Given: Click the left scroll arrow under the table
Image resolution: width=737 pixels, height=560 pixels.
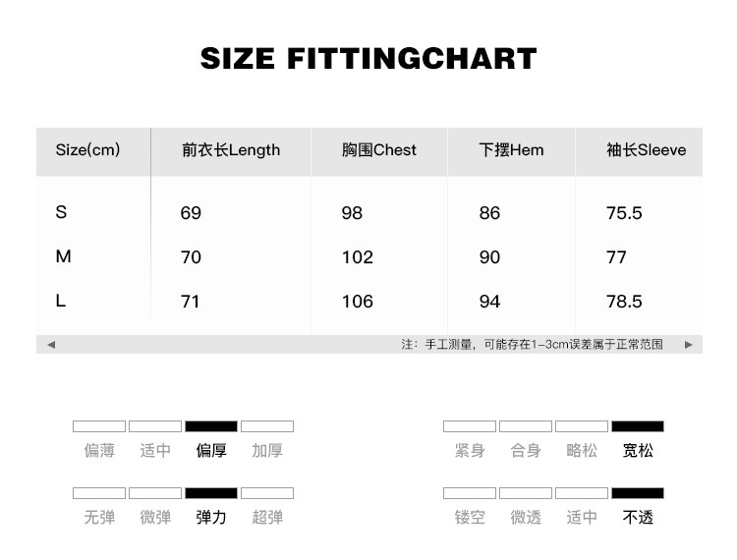Looking at the screenshot, I should click(x=51, y=345).
